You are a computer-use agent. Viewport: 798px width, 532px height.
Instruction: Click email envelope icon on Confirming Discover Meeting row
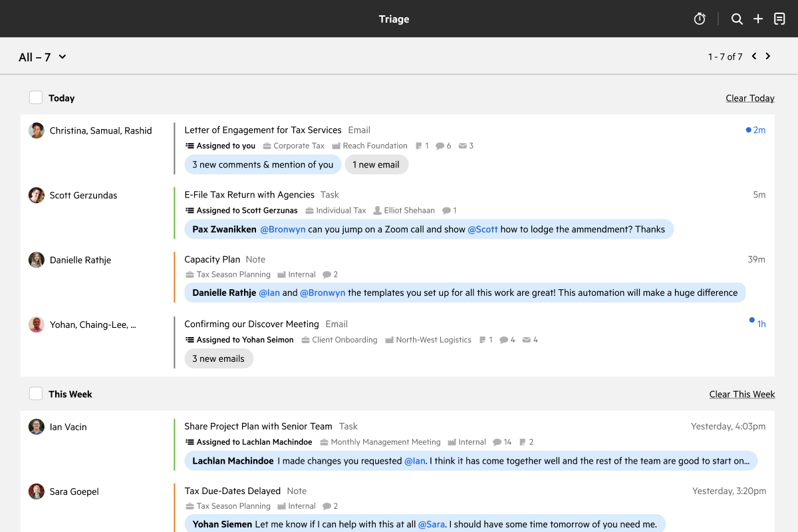tap(527, 340)
